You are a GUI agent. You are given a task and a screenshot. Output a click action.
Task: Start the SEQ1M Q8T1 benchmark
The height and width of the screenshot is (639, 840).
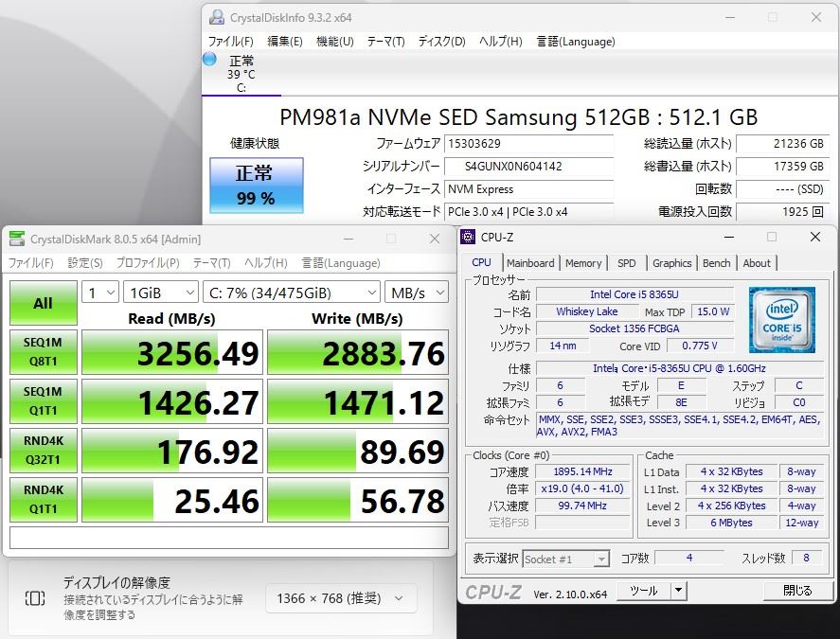click(x=44, y=352)
